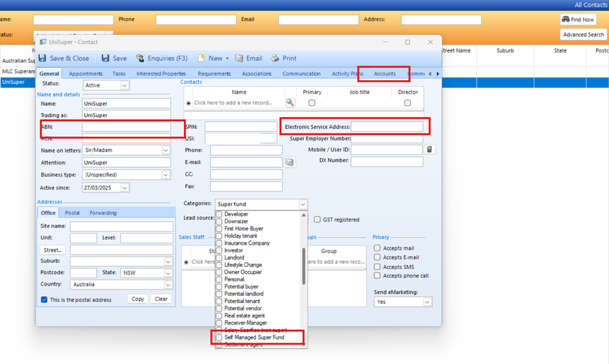Image resolution: width=609 pixels, height=364 pixels.
Task: Open the Communication tab
Action: (x=301, y=73)
